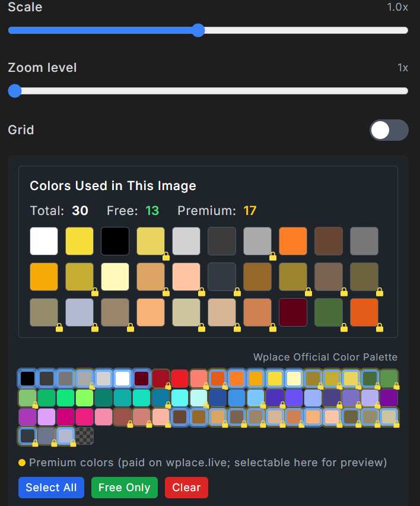Select the dark brown swatch in Colors Used
Viewport: 420px width, 506px height.
coord(329,241)
